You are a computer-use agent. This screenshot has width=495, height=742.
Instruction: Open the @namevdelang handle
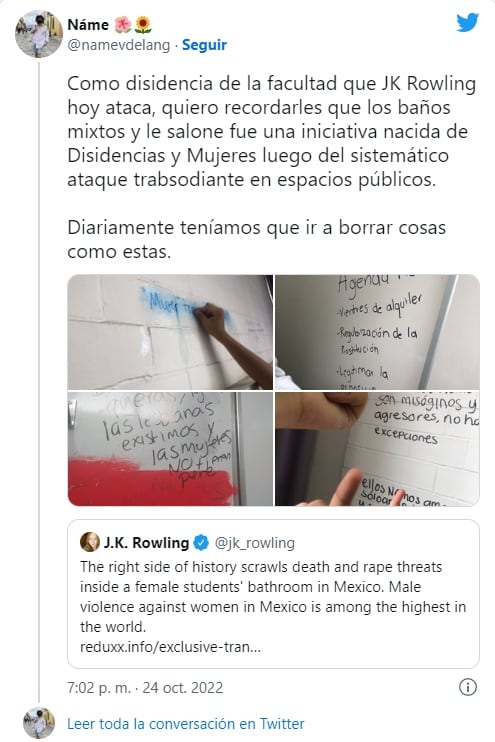(x=119, y=45)
